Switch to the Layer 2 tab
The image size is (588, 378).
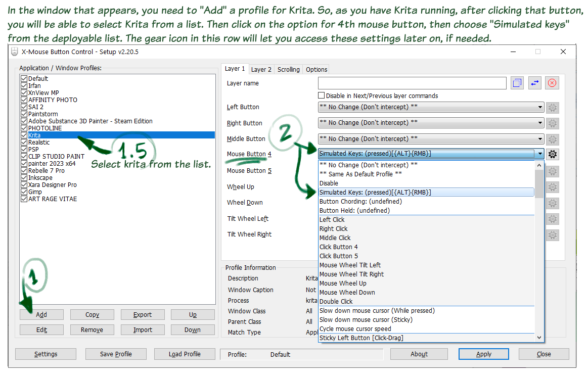click(261, 69)
